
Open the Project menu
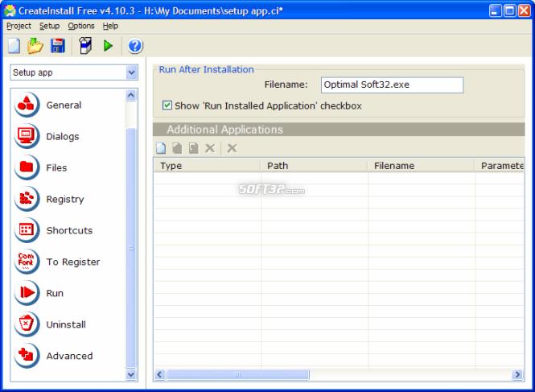19,26
